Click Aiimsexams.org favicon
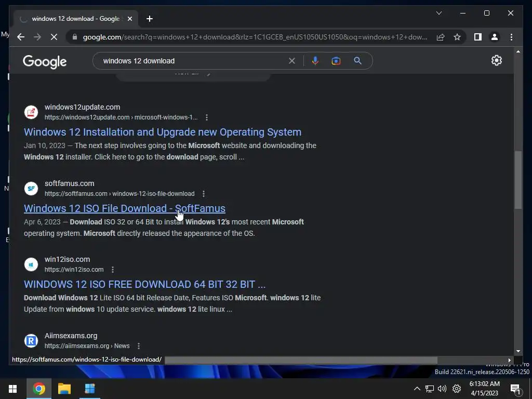 click(x=31, y=341)
